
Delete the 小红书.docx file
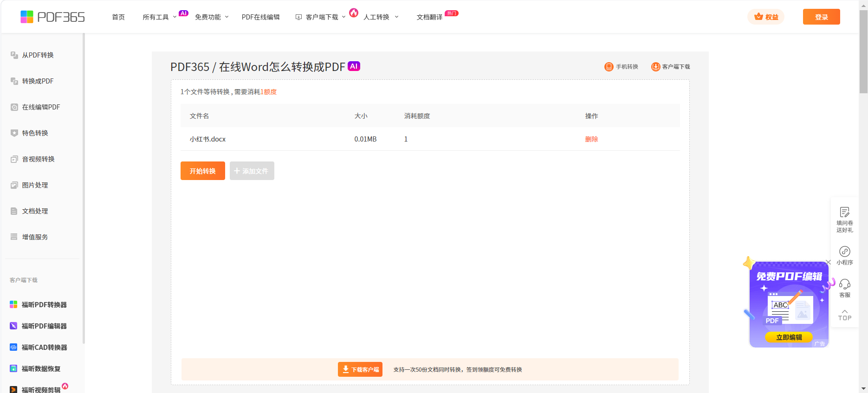click(x=591, y=139)
